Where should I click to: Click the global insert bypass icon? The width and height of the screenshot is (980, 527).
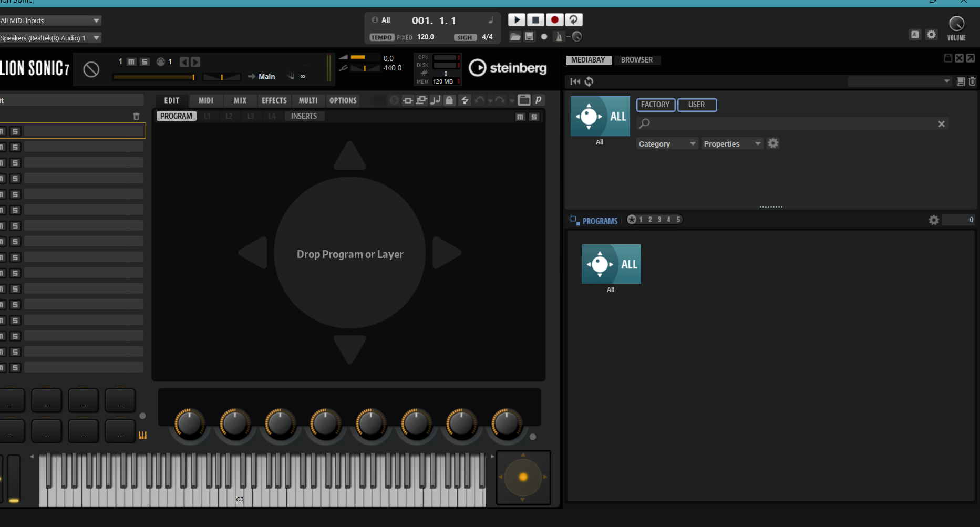click(408, 100)
